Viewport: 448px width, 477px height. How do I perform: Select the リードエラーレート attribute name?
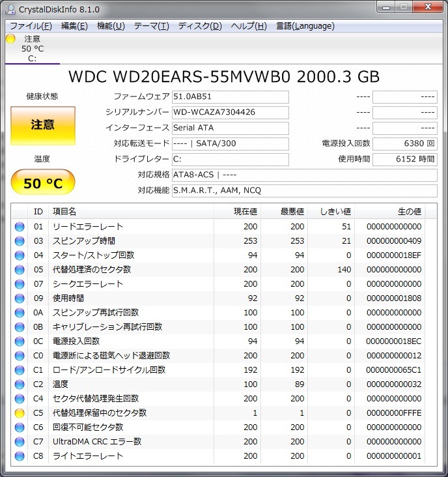coord(88,227)
